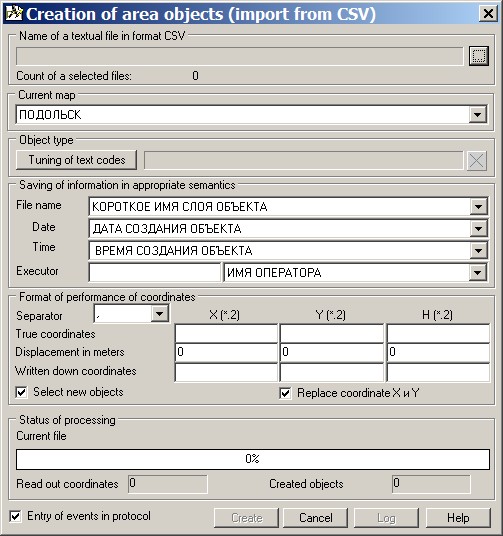The width and height of the screenshot is (503, 536).
Task: Open the File name semantics dropdown
Action: click(478, 206)
